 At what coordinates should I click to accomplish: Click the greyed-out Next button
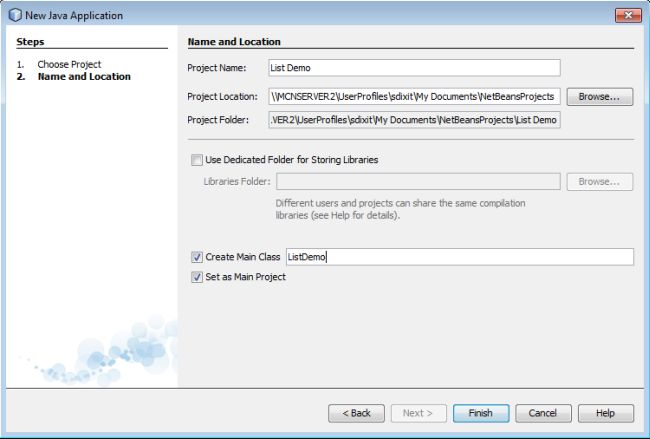[x=419, y=413]
